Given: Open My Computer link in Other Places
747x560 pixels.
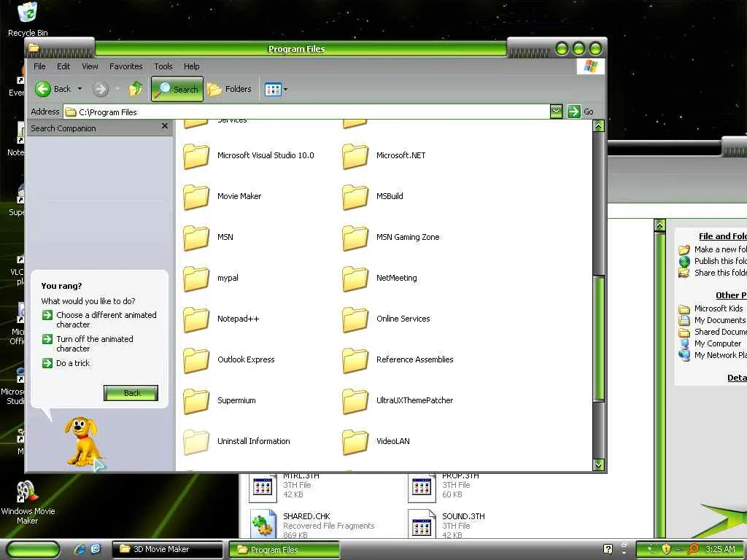Looking at the screenshot, I should coord(710,344).
